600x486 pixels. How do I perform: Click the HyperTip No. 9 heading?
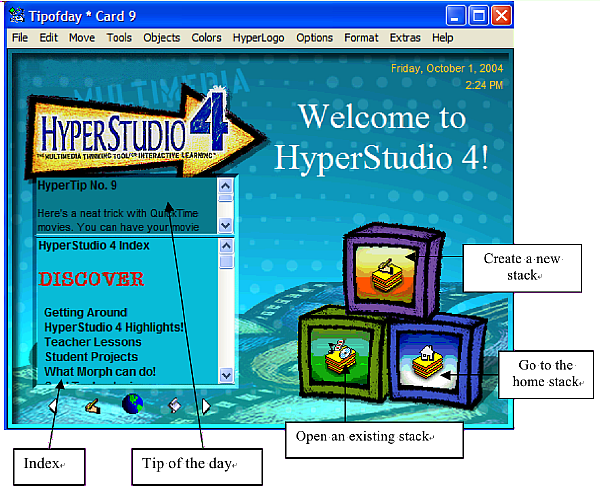tap(77, 186)
